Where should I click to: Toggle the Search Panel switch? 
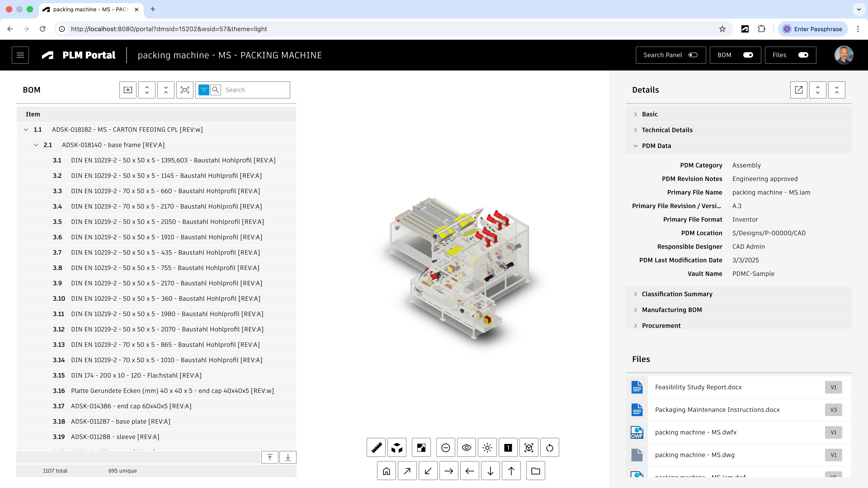tap(693, 55)
